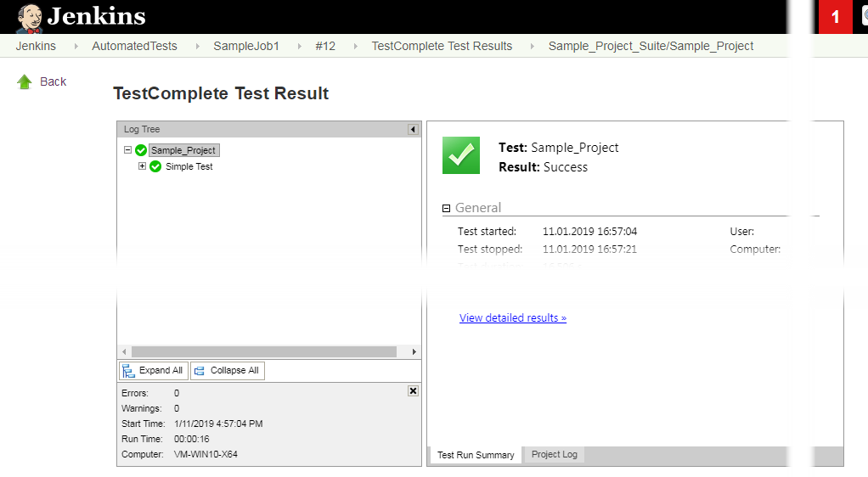Click the green Back arrow icon
The height and width of the screenshot is (477, 868).
(x=25, y=81)
